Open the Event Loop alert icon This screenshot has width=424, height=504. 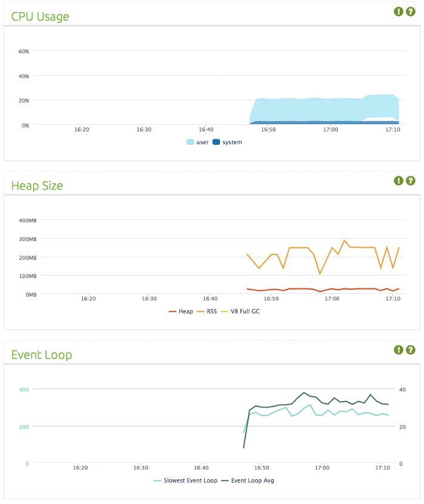(x=399, y=350)
